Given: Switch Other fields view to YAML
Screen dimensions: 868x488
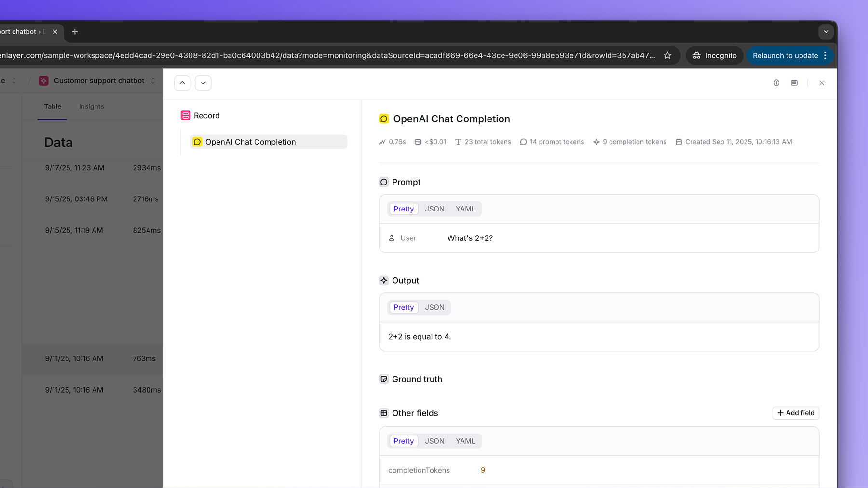Looking at the screenshot, I should click(x=465, y=441).
